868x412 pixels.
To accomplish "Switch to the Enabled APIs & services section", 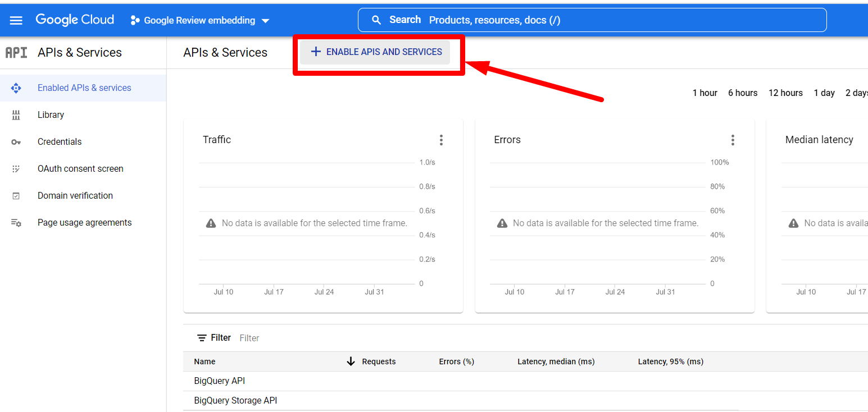I will 84,88.
